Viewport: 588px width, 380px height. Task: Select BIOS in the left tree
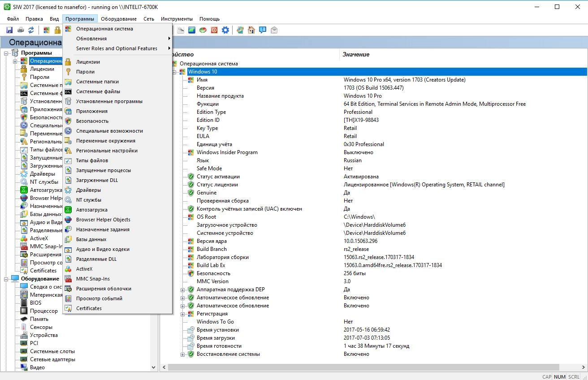36,303
